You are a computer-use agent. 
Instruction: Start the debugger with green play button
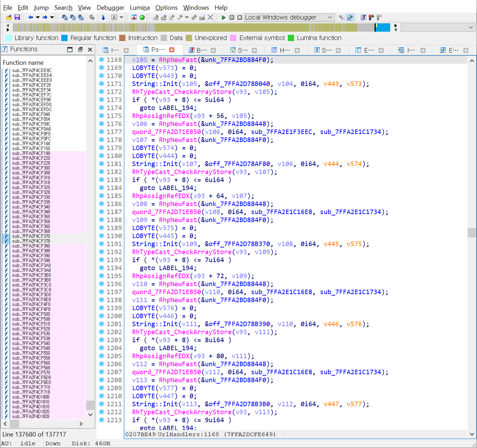pyautogui.click(x=224, y=17)
